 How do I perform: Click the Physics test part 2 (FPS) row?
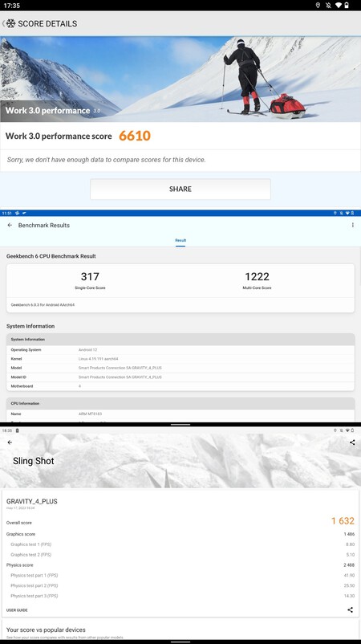[180, 585]
